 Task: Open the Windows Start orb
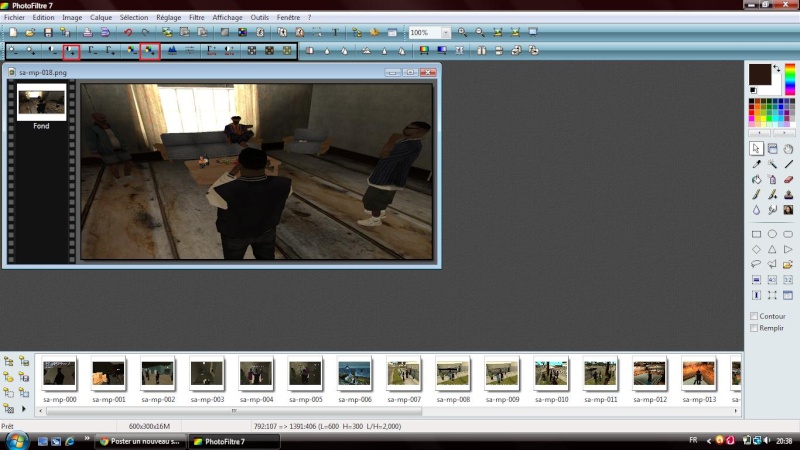point(17,440)
